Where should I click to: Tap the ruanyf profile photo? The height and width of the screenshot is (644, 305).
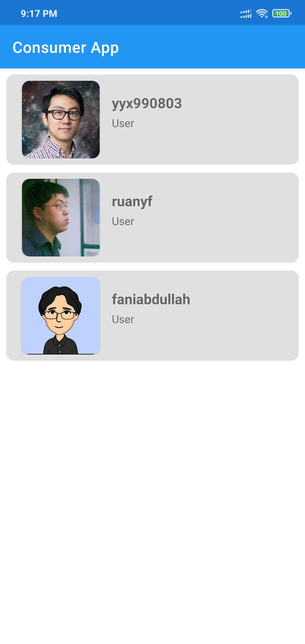click(x=61, y=217)
